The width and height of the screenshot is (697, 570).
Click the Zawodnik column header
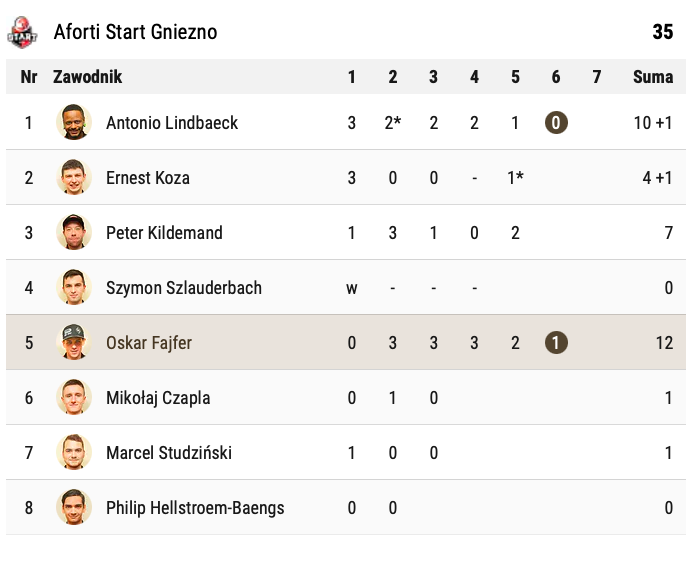tap(88, 77)
